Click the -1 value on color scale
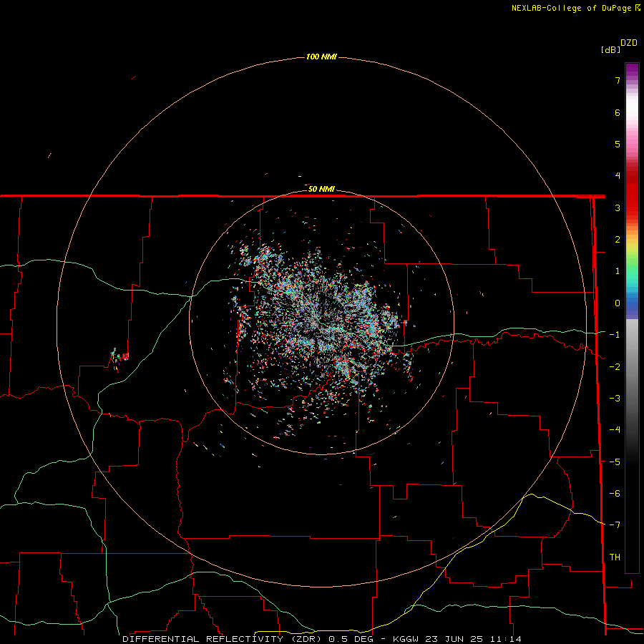 (615, 335)
